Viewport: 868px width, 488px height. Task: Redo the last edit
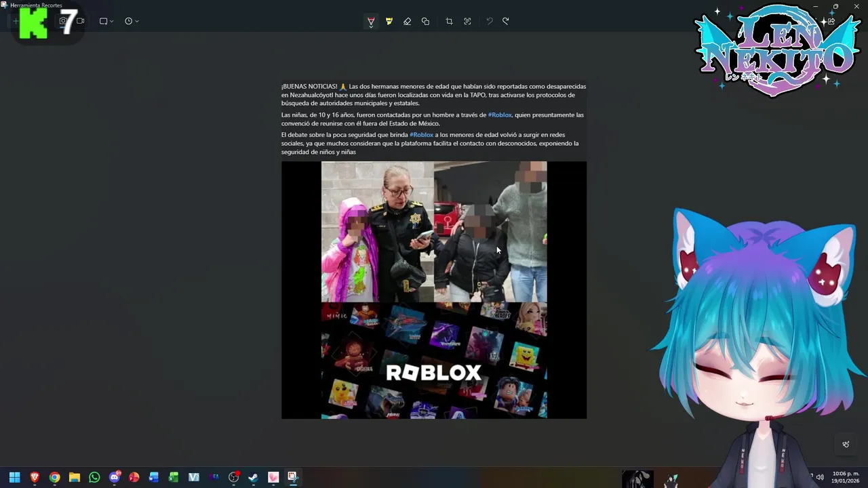506,21
